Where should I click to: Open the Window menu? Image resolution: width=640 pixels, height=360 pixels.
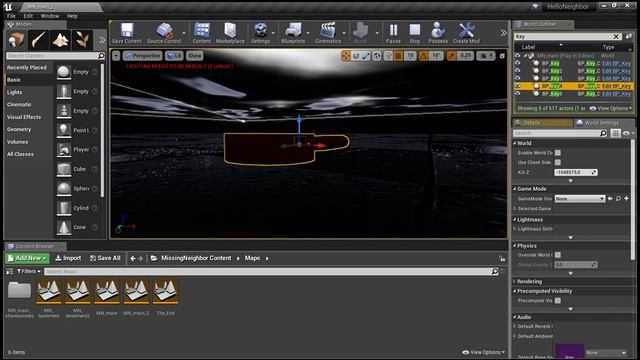[x=50, y=16]
